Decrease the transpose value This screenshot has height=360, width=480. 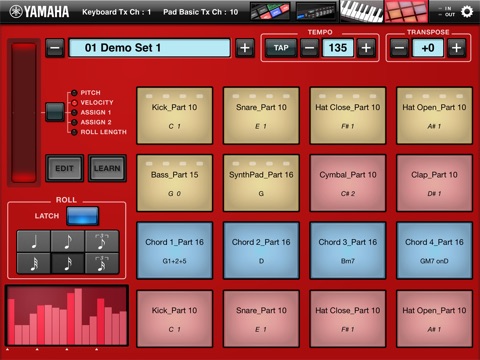point(399,48)
